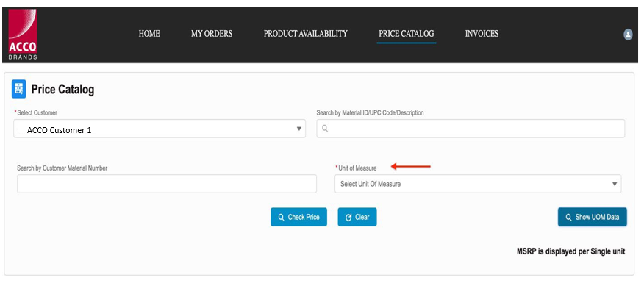This screenshot has height=286, width=644.
Task: Open the MY ORDERS menu
Action: (x=212, y=34)
